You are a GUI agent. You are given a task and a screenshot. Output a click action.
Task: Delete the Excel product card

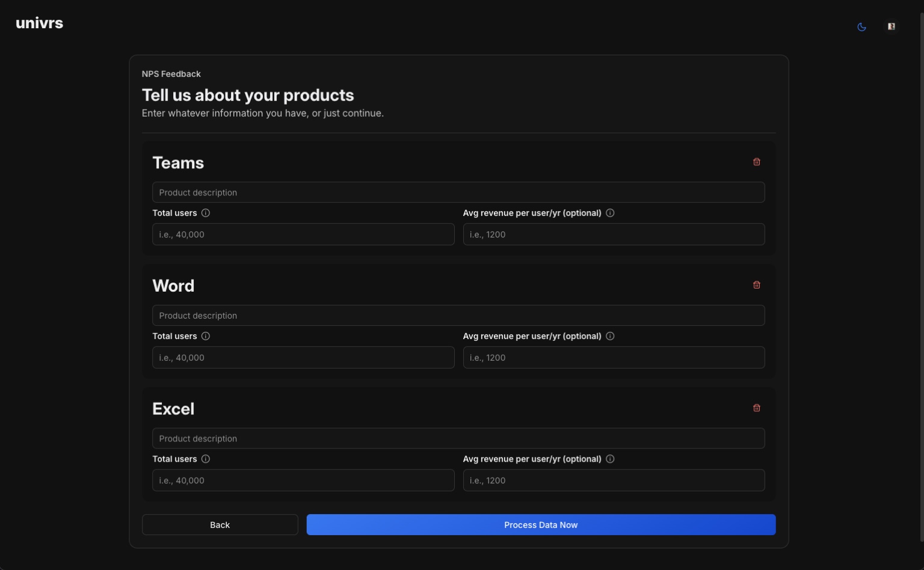(x=757, y=408)
